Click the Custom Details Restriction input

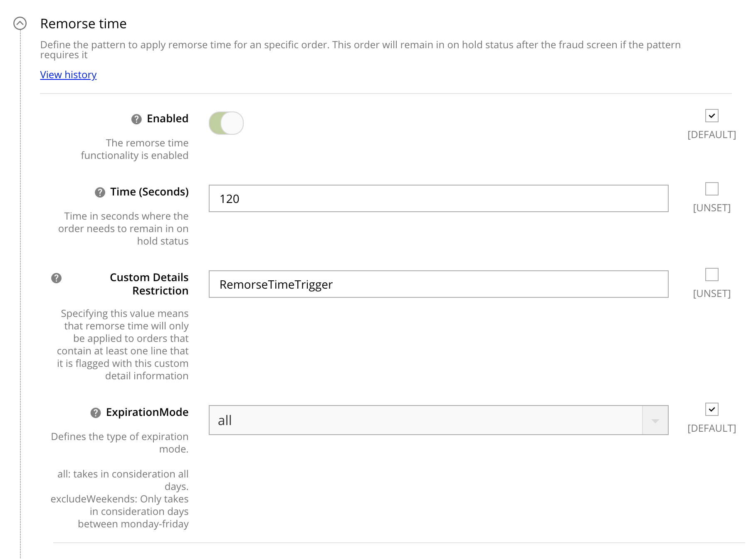coord(438,284)
